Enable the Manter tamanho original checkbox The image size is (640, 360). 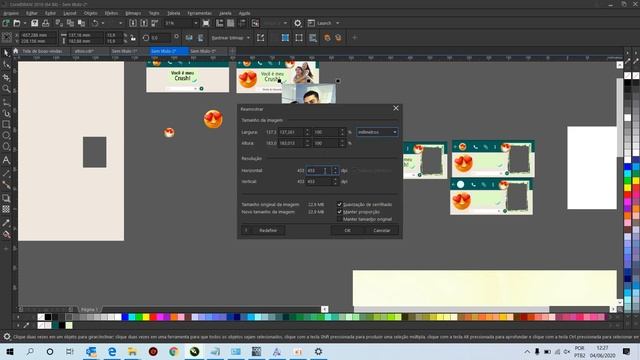tap(340, 219)
